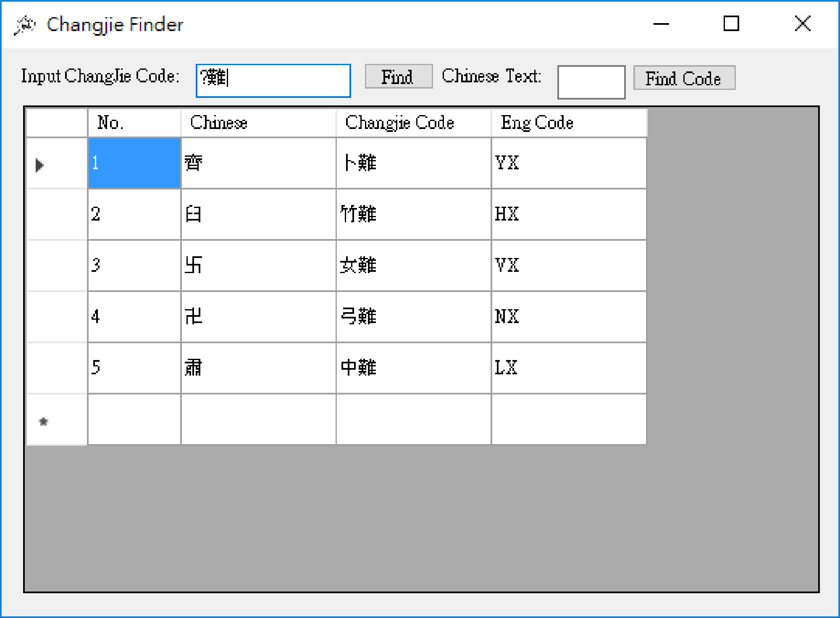Maximize the Changjie Finder window
Image resolution: width=840 pixels, height=618 pixels.
[x=731, y=24]
